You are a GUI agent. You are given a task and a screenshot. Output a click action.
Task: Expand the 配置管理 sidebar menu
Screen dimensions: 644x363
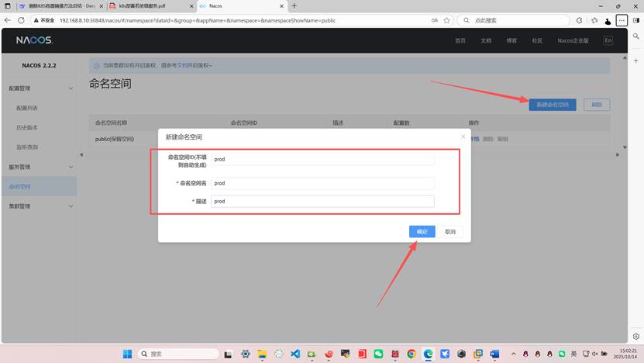pos(39,88)
